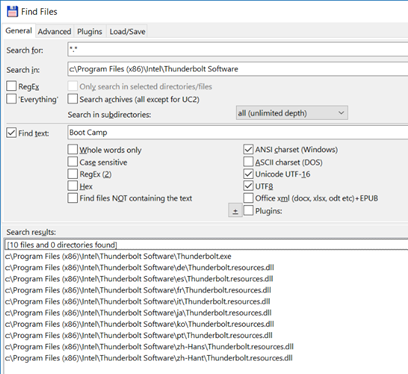Select the ko\Thunderbolt.resources.dll result
Image resolution: width=408 pixels, height=374 pixels.
tap(139, 324)
